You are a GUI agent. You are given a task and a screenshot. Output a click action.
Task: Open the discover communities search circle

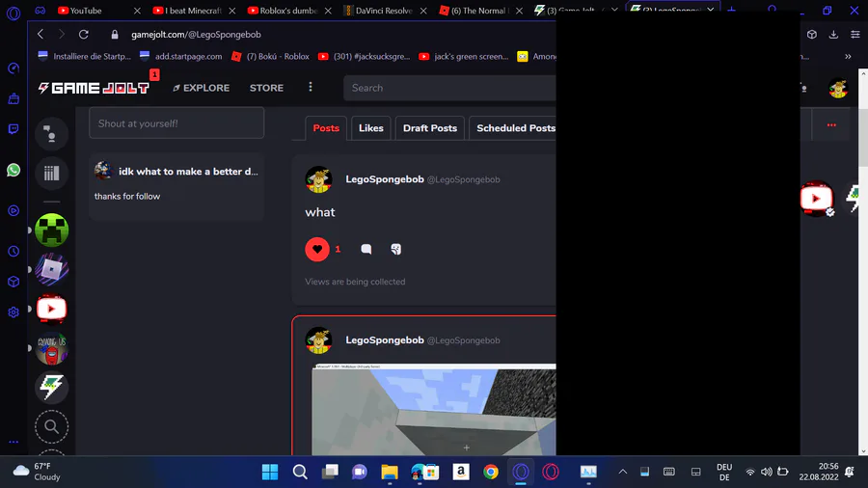point(51,426)
